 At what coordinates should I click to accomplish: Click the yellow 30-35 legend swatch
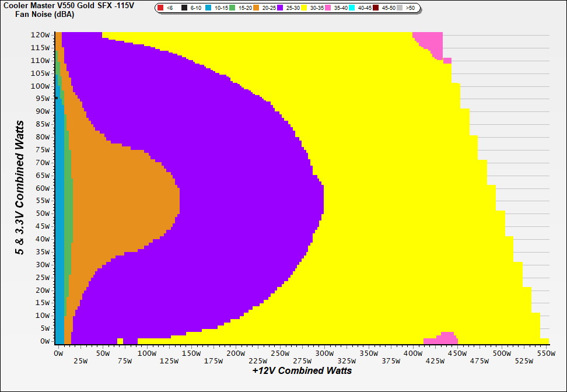click(304, 8)
